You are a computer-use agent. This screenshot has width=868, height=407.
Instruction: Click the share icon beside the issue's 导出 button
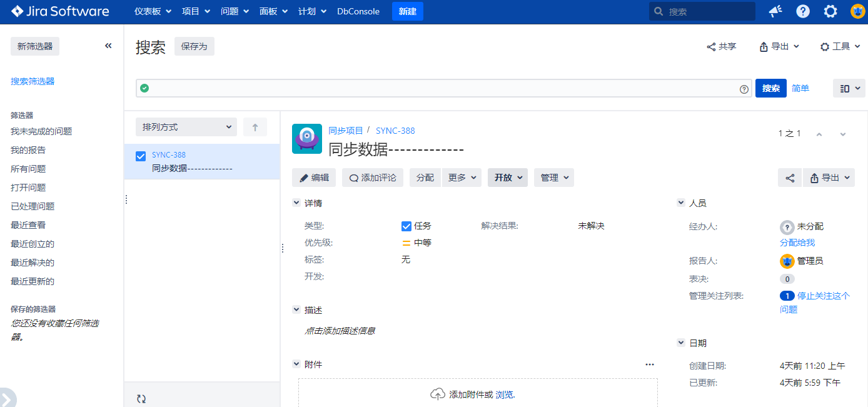(790, 178)
